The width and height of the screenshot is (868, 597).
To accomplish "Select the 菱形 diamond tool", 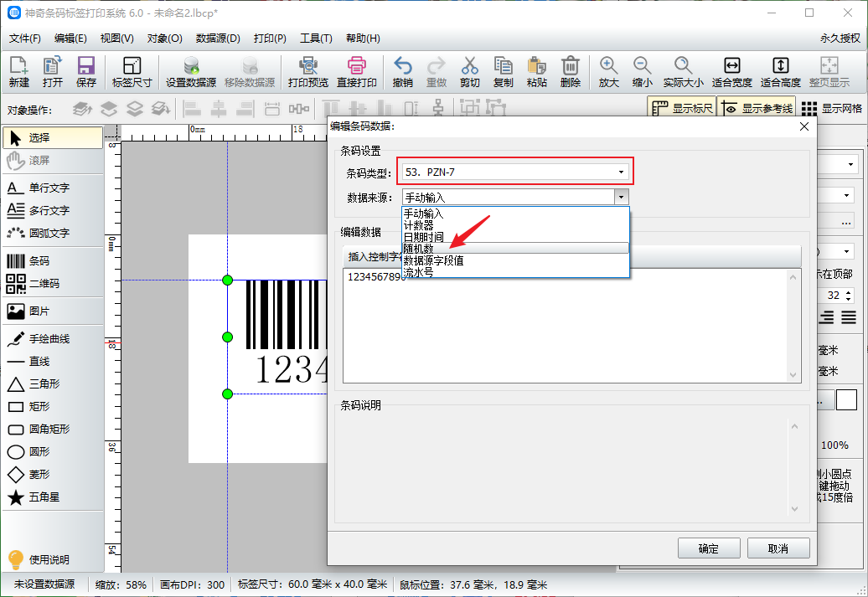I will click(x=53, y=475).
